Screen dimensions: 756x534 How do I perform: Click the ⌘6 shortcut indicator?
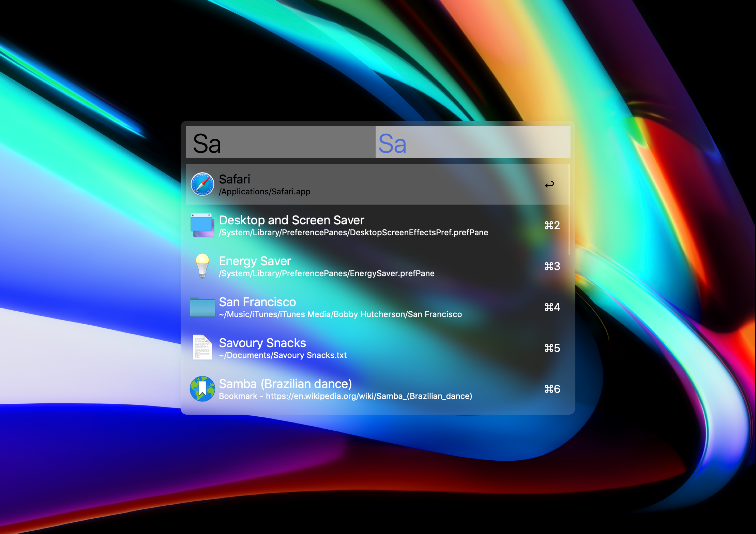[x=552, y=389]
